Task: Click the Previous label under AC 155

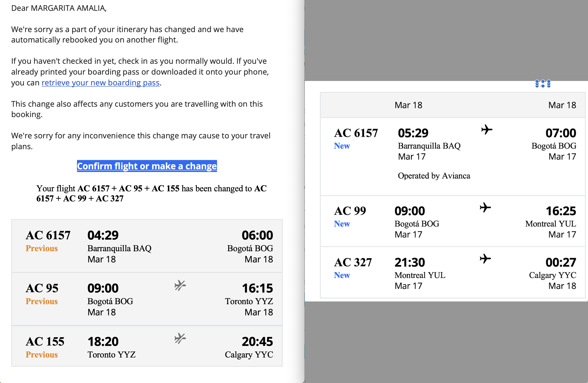Action: click(42, 355)
